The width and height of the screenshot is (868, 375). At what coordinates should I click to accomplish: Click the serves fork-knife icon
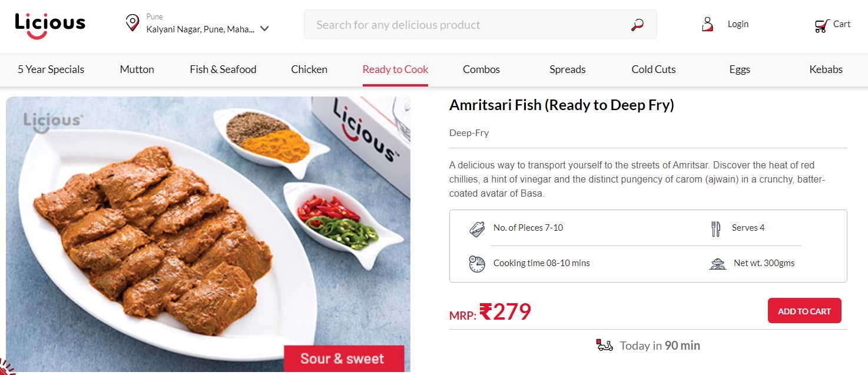(716, 228)
